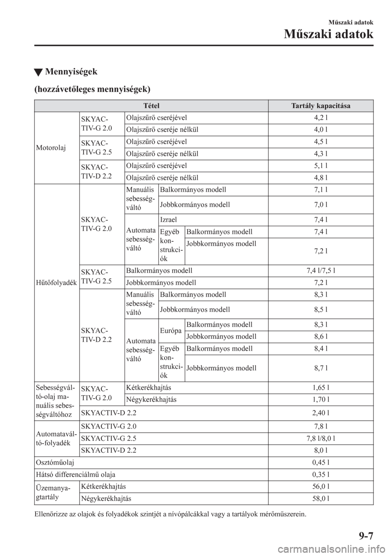
Task: Click the "56,0 l" fuel tank value
Action: click(321, 487)
